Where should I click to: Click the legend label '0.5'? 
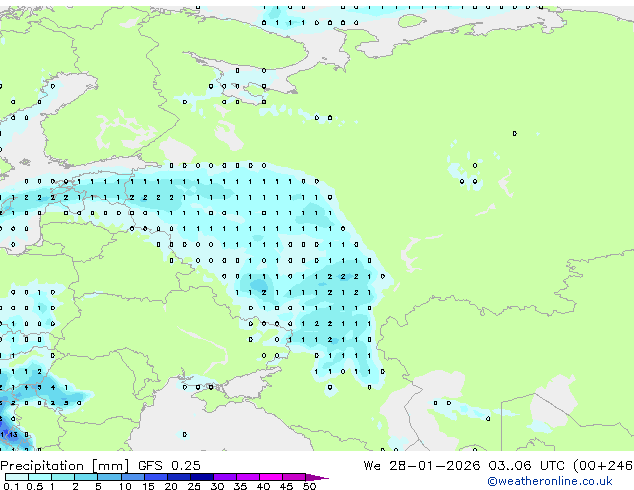point(35,486)
